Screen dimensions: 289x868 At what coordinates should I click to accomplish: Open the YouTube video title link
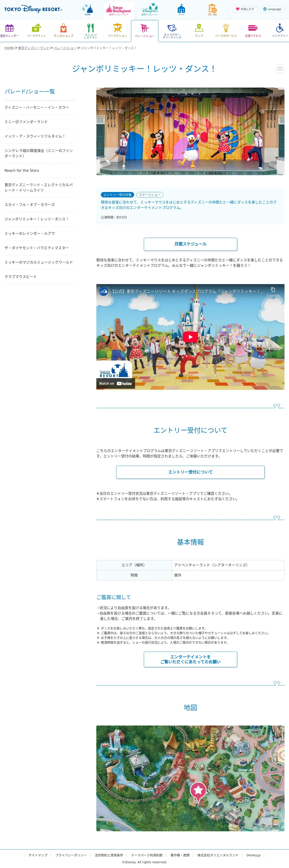[187, 291]
